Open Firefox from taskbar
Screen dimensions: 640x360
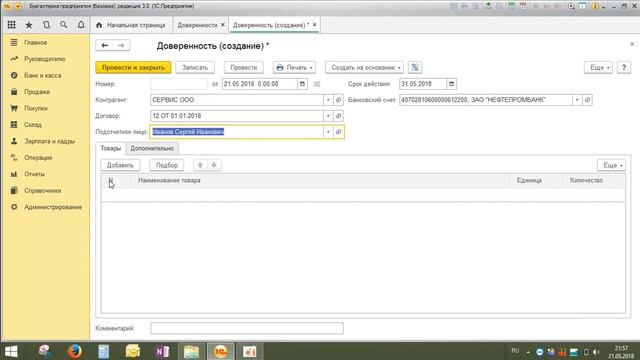[74, 351]
